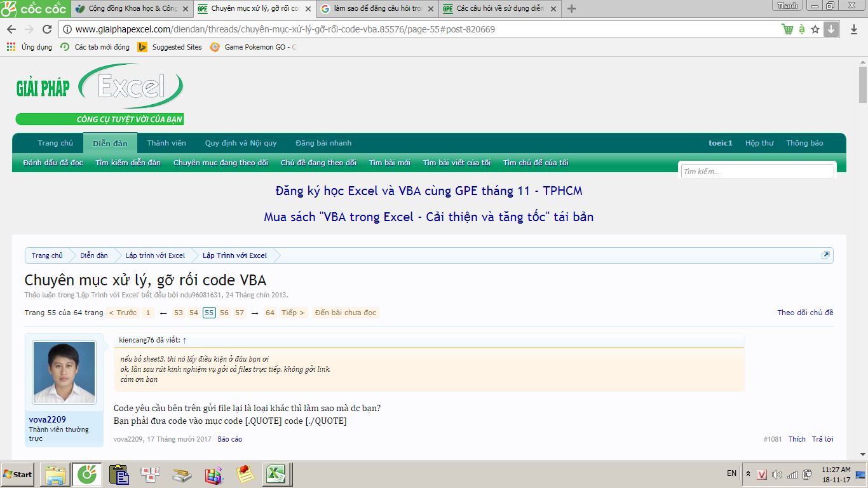Image resolution: width=868 pixels, height=488 pixels.
Task: Open the toeic1 account menu
Action: click(x=721, y=143)
